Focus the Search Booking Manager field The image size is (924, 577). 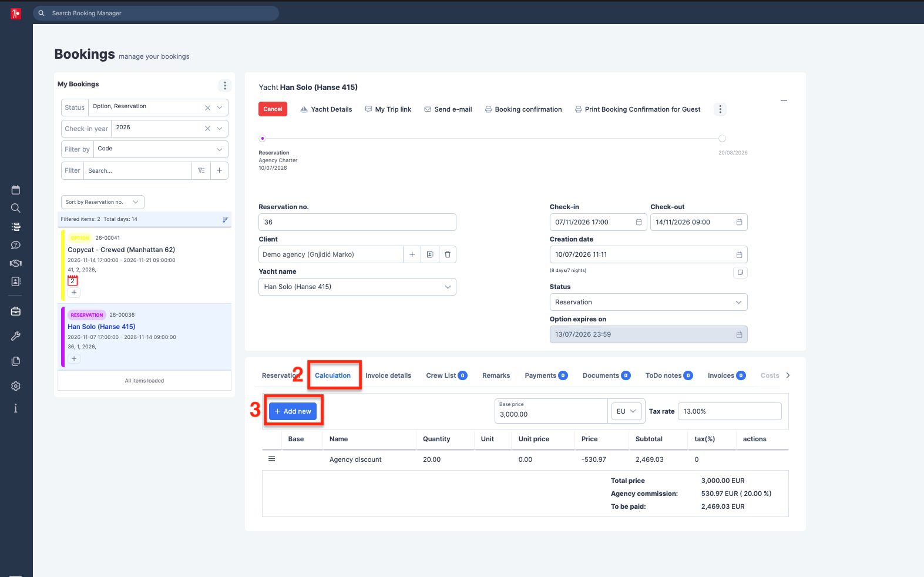pyautogui.click(x=156, y=13)
